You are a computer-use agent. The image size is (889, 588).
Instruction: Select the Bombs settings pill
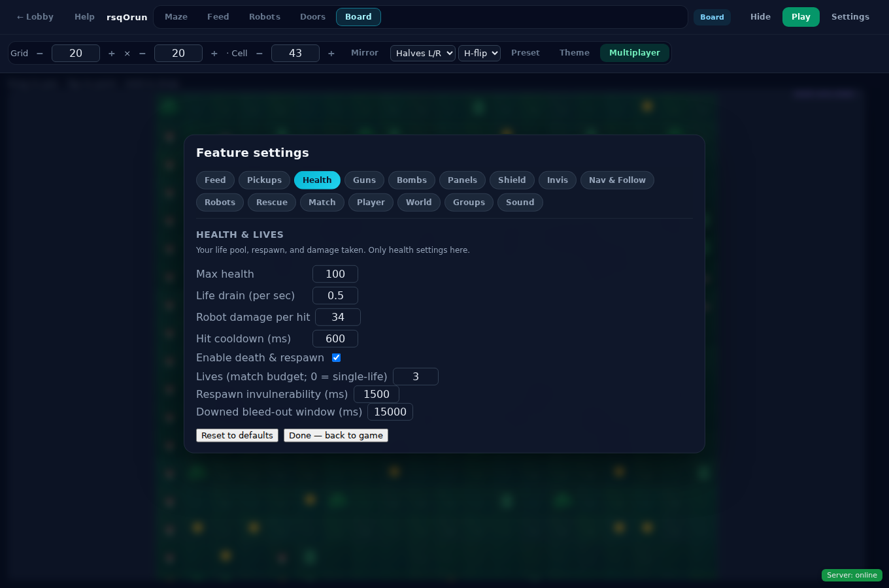412,180
